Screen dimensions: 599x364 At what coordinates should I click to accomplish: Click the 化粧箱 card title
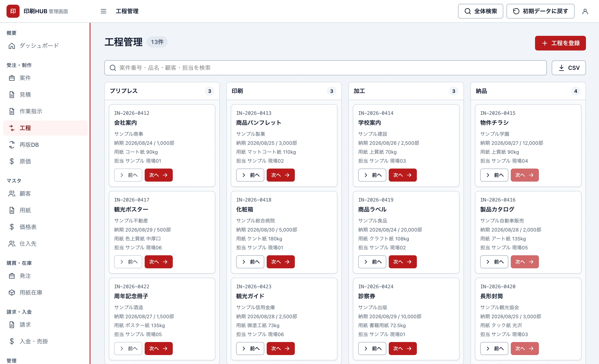(x=244, y=209)
